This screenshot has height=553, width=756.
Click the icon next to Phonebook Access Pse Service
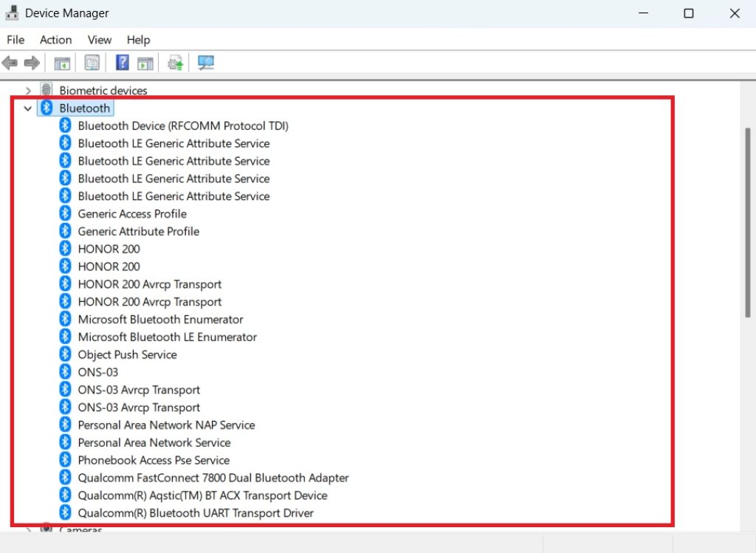tap(65, 459)
